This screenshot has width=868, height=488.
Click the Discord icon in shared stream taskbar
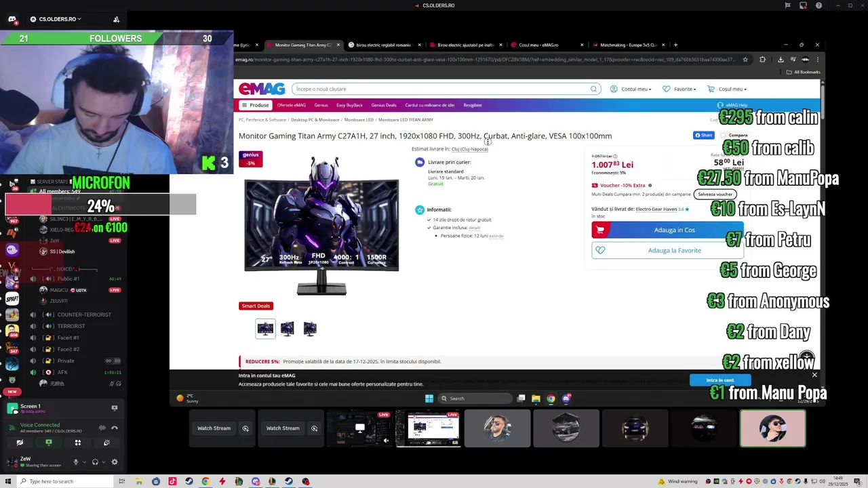click(566, 399)
